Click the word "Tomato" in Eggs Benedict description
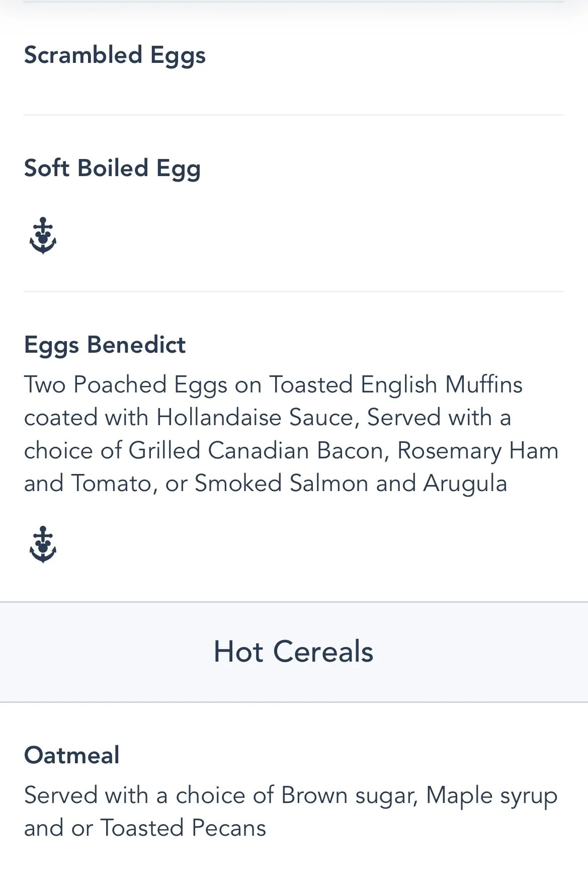The image size is (588, 879). coord(111,484)
